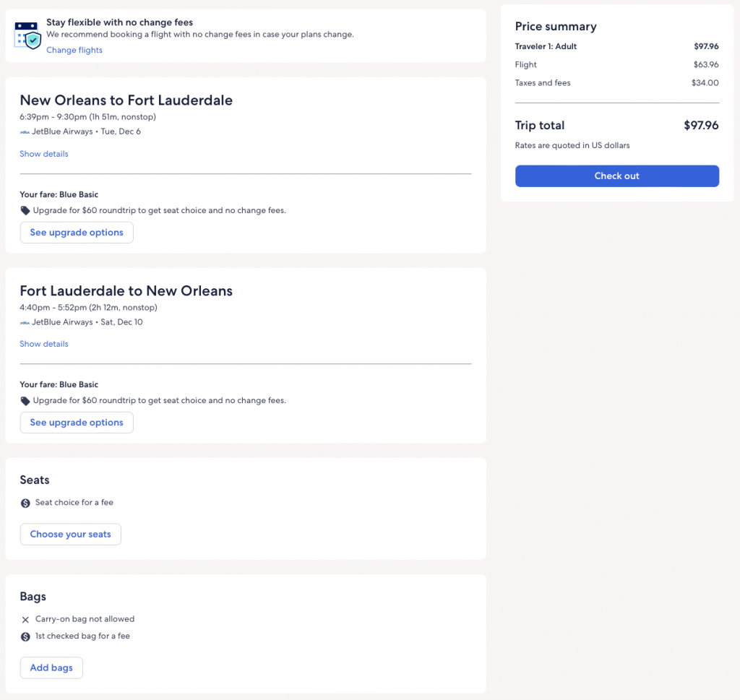Click JetBlue logo for the Dec 6 flight
Viewport: 740px width, 700px height.
pos(25,132)
